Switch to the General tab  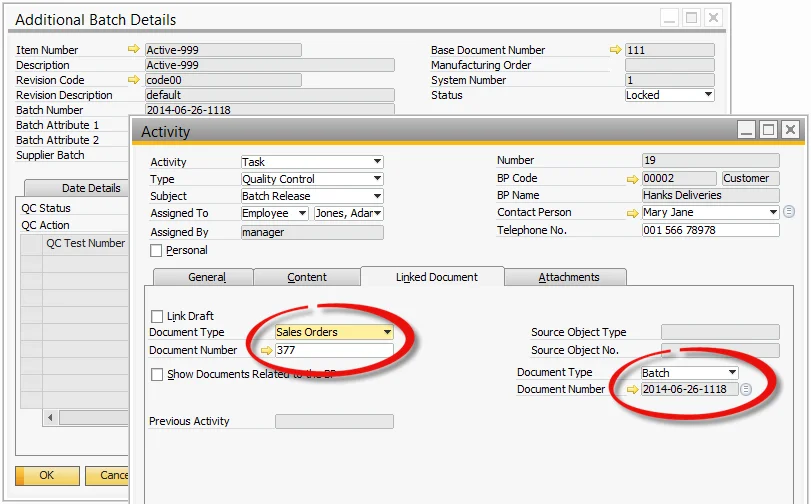(204, 277)
